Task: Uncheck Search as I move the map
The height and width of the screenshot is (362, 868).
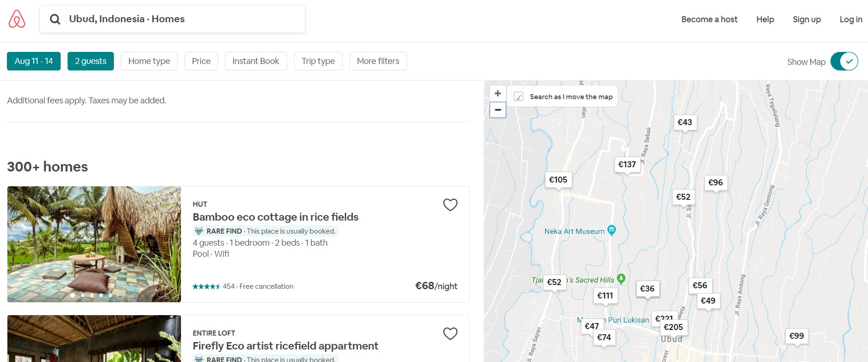Action: [518, 97]
